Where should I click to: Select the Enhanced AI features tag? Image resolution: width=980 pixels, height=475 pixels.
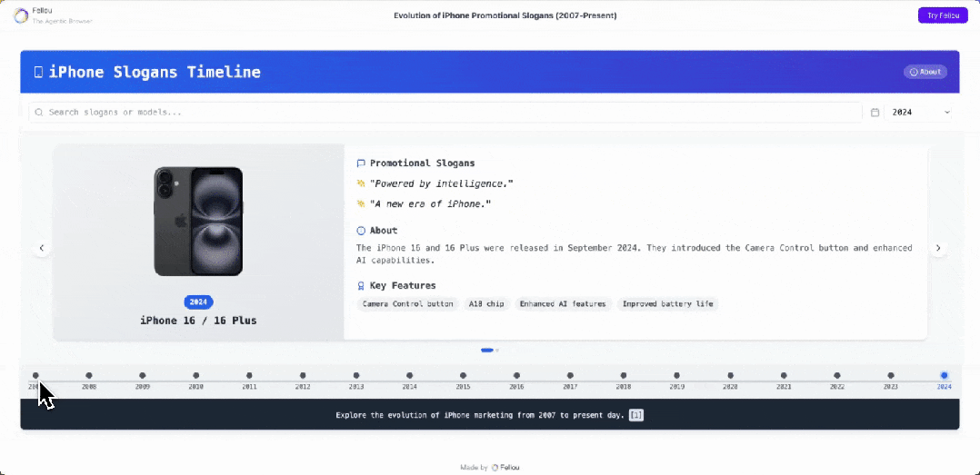(563, 304)
